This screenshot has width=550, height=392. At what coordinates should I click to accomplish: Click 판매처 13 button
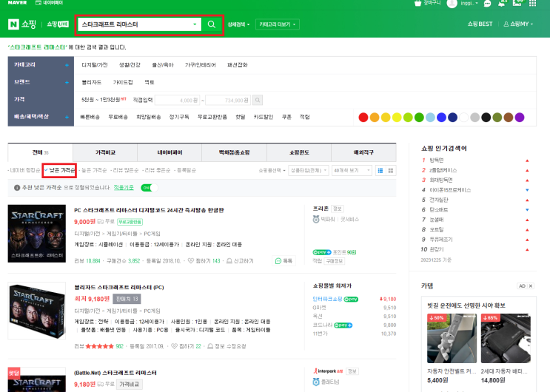127,299
